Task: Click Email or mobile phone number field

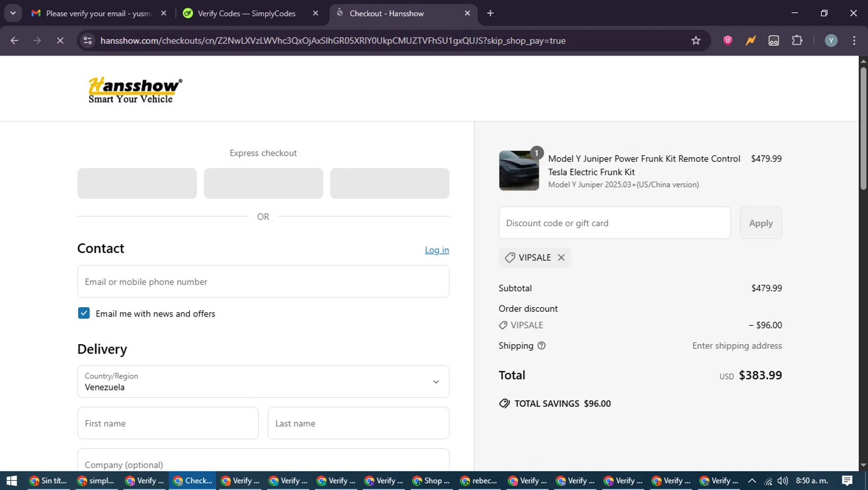Action: pyautogui.click(x=263, y=282)
